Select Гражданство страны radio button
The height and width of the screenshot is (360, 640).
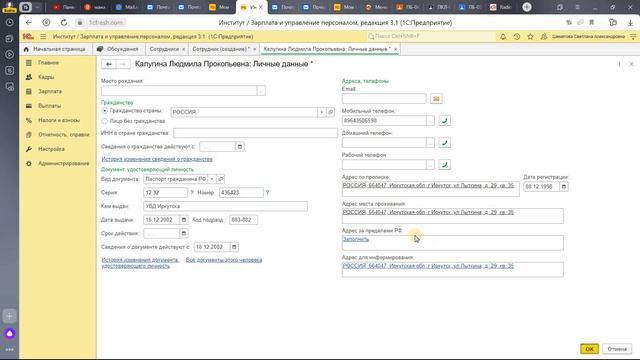(104, 111)
